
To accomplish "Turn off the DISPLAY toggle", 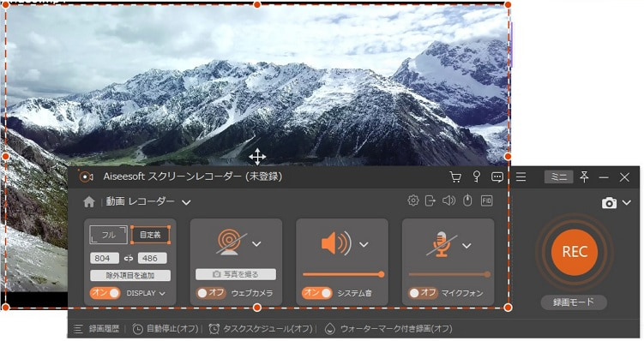I will pyautogui.click(x=105, y=293).
